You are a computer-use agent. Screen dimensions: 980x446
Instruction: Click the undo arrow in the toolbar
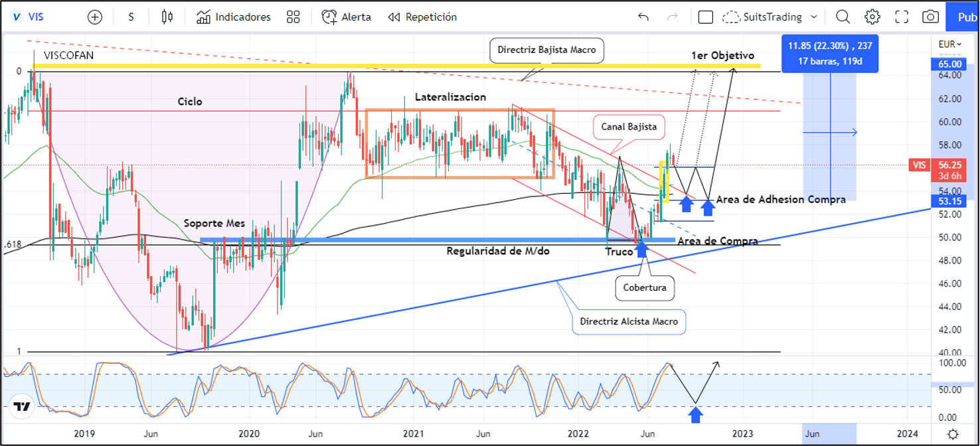coord(643,17)
